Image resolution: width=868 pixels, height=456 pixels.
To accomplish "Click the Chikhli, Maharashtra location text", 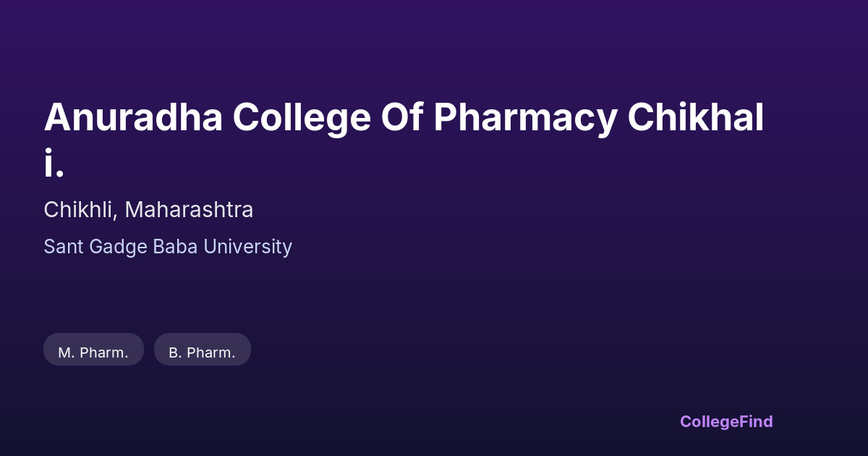I will coord(148,210).
